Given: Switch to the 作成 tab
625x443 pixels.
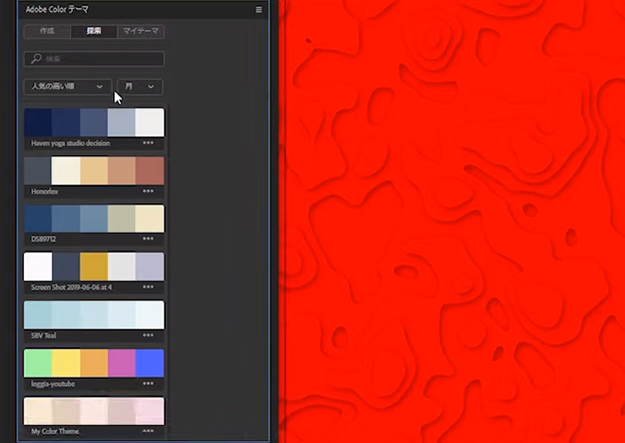Looking at the screenshot, I should pyautogui.click(x=47, y=32).
